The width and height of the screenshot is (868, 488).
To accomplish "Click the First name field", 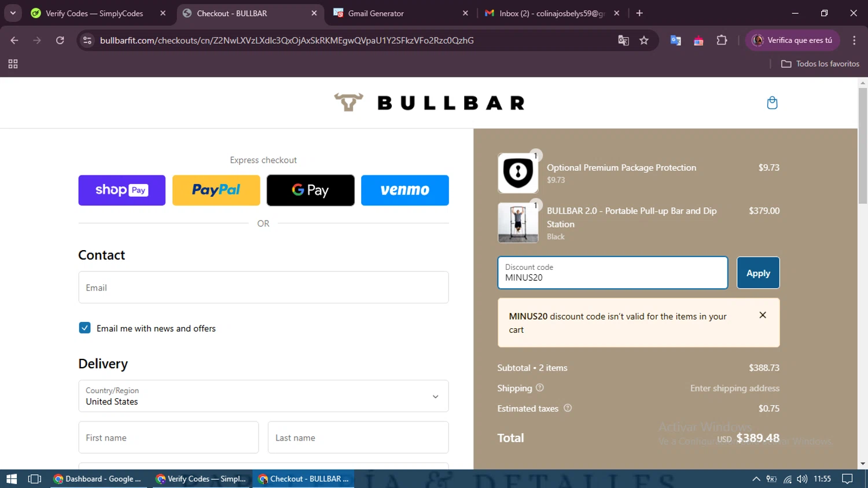I will [168, 437].
